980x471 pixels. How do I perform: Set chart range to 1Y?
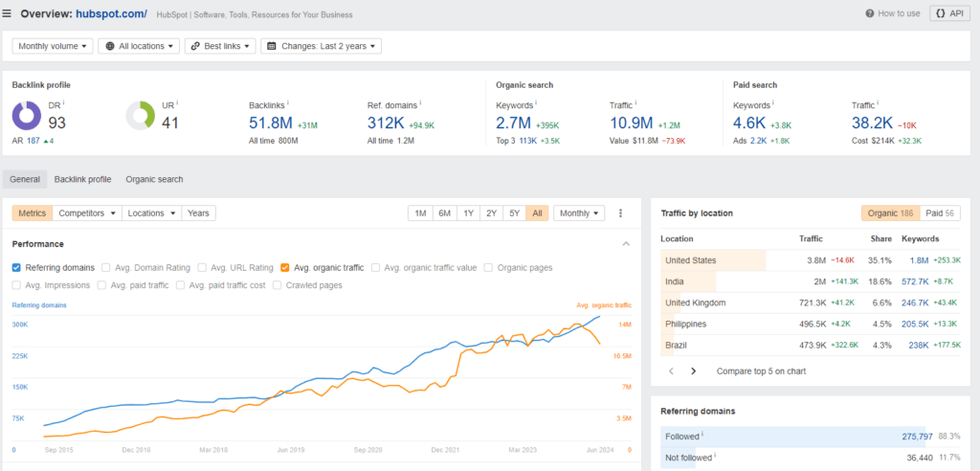[468, 213]
